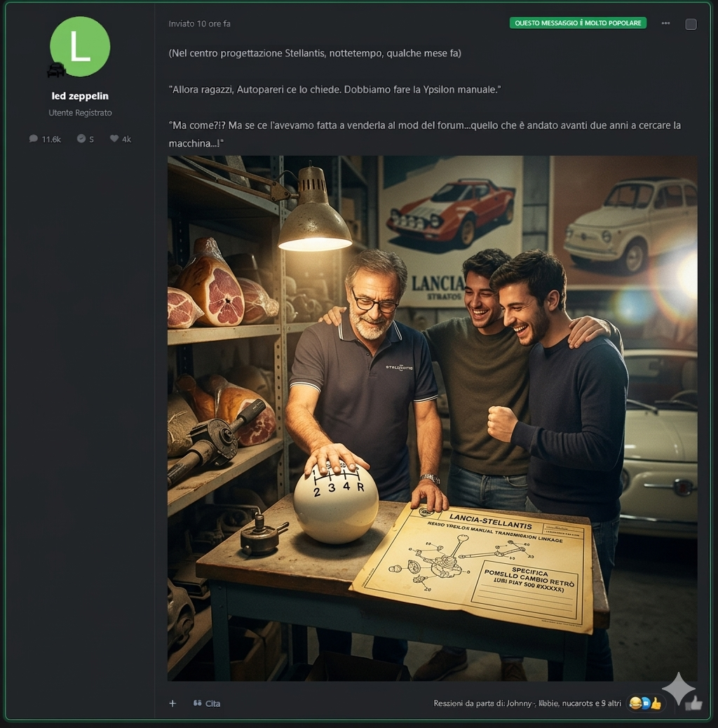This screenshot has height=728, width=718.
Task: Click the 'Inviato 10 ore fa' timestamp
Action: pos(199,24)
